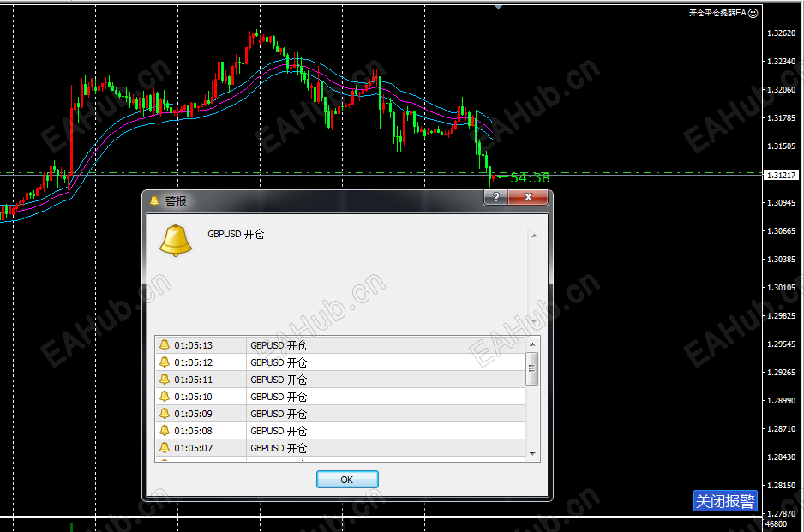
Task: Click bell icon of the 01:05:10 entry
Action: coord(165,396)
